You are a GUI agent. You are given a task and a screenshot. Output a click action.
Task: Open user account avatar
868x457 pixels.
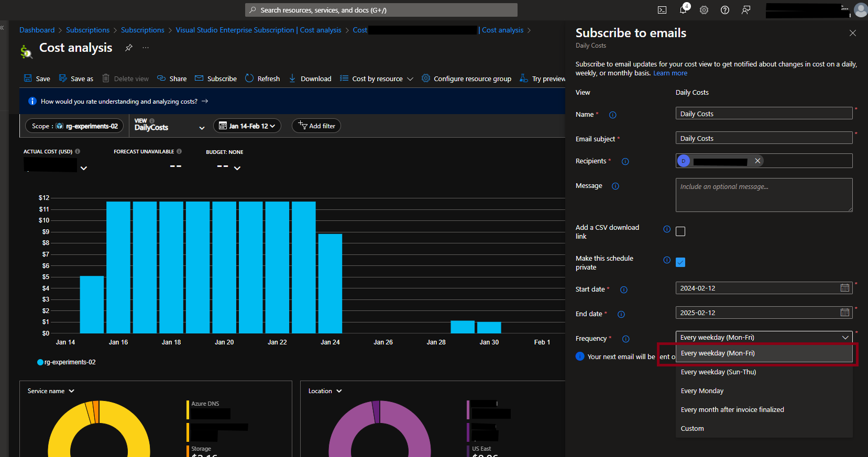[861, 10]
